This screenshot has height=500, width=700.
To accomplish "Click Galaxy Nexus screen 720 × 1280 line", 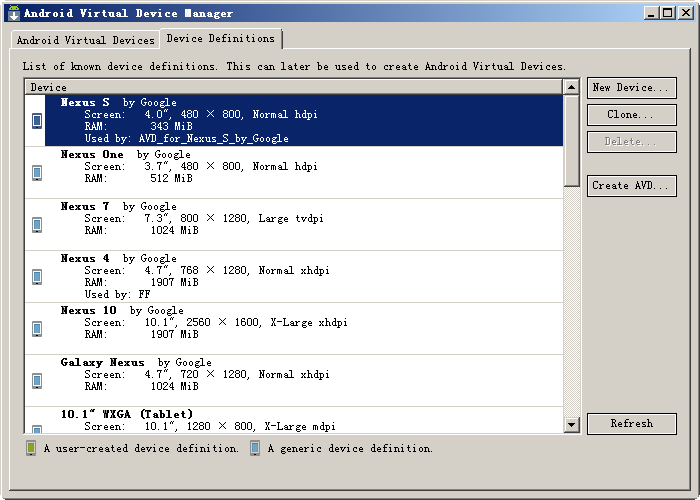I will point(207,375).
